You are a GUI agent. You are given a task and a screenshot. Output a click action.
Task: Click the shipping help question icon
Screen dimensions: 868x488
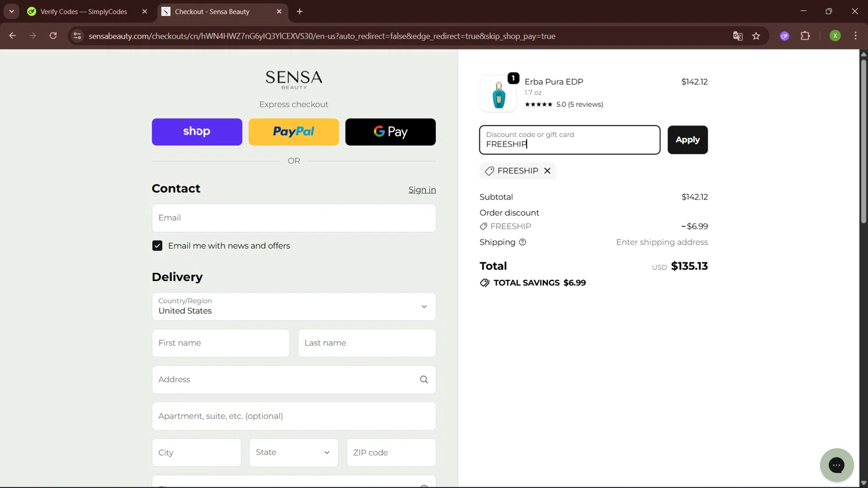(x=523, y=242)
